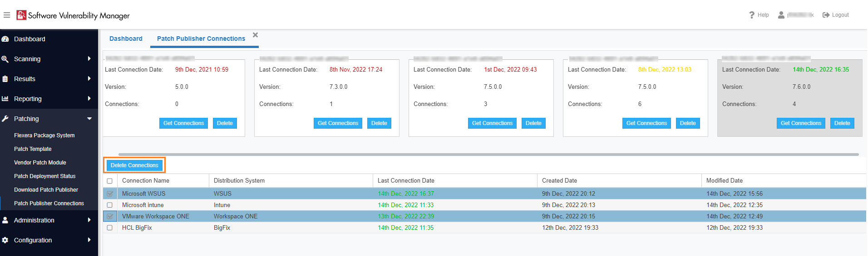The width and height of the screenshot is (868, 256).
Task: Click the Logout icon
Action: point(826,15)
